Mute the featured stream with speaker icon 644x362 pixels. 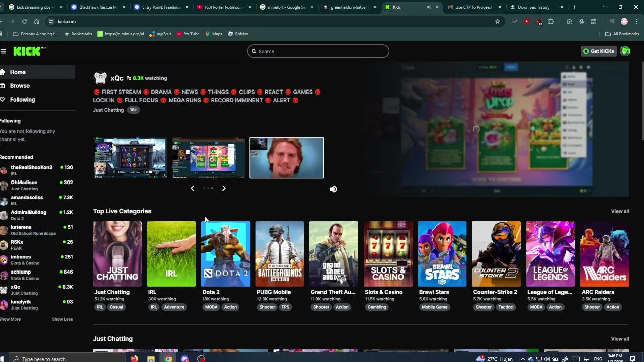(x=333, y=189)
